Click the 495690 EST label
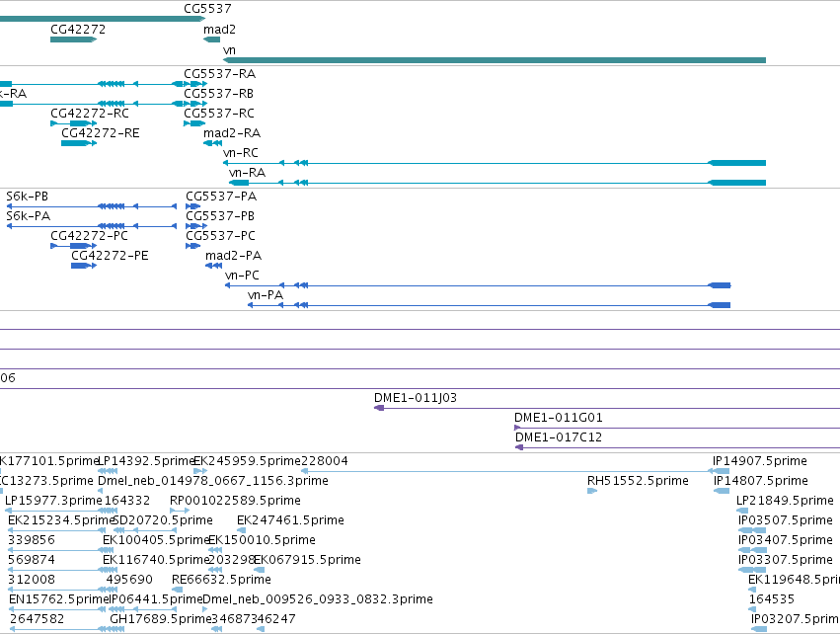The width and height of the screenshot is (840, 634). (x=129, y=581)
